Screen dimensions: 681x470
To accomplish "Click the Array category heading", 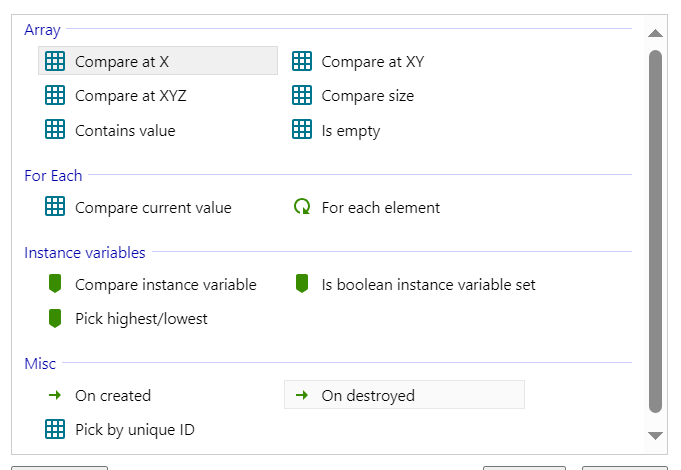I will [42, 30].
